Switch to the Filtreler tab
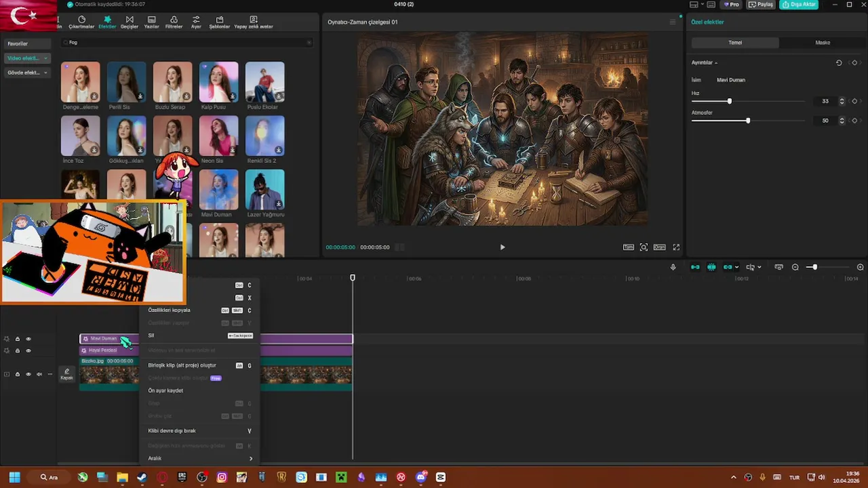 coord(174,22)
